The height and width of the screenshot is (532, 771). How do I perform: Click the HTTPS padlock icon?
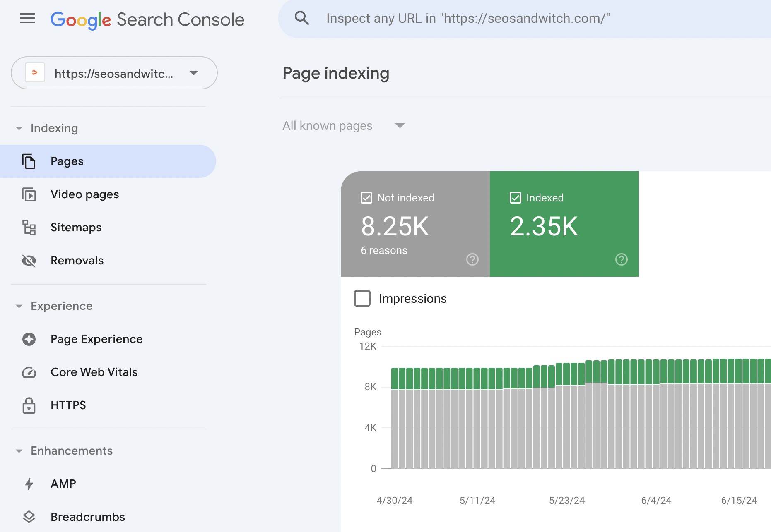click(x=29, y=405)
